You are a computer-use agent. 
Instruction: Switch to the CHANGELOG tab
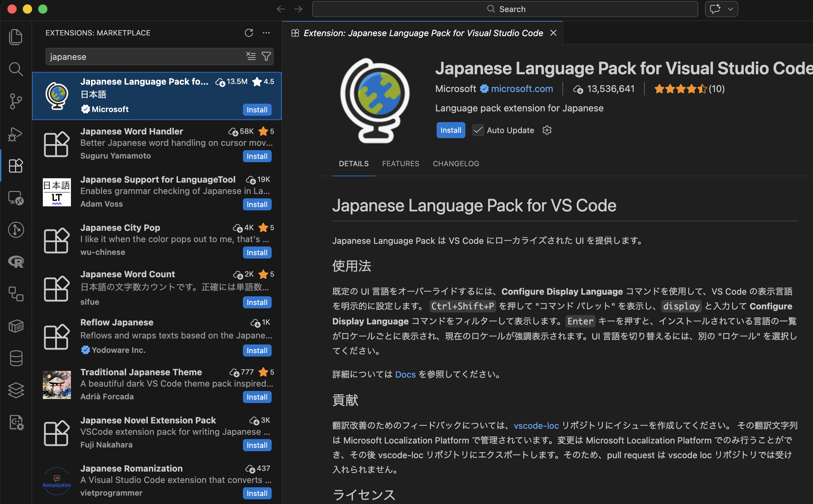[456, 164]
